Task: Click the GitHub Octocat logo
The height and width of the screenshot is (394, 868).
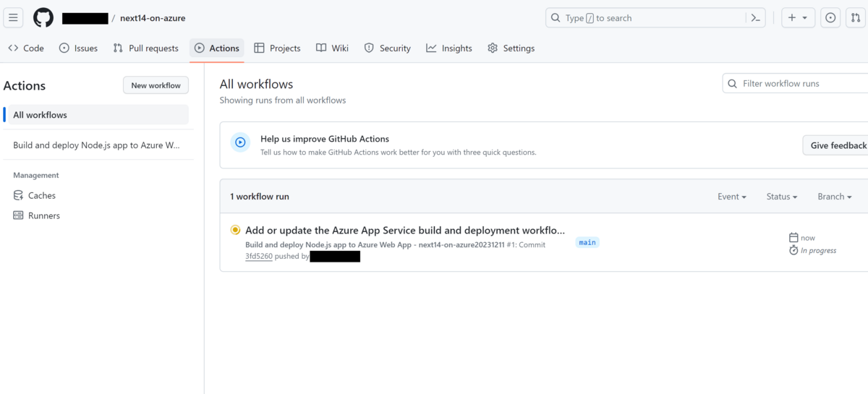Action: pos(43,18)
